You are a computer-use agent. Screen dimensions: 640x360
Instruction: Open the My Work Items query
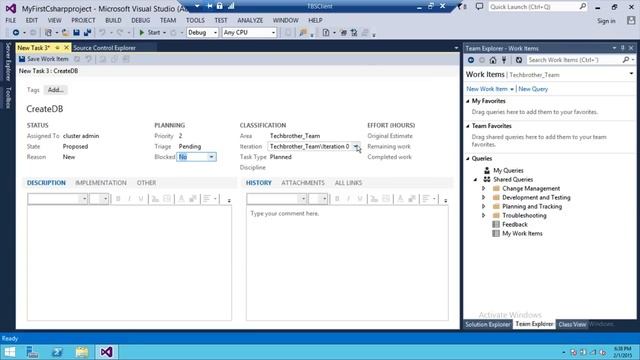click(x=522, y=233)
